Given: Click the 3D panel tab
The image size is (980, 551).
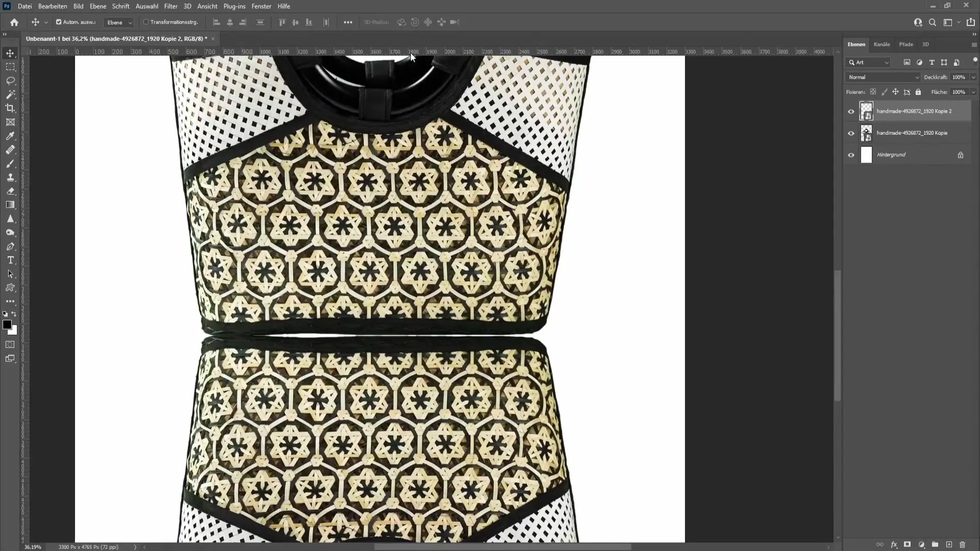Looking at the screenshot, I should point(925,44).
